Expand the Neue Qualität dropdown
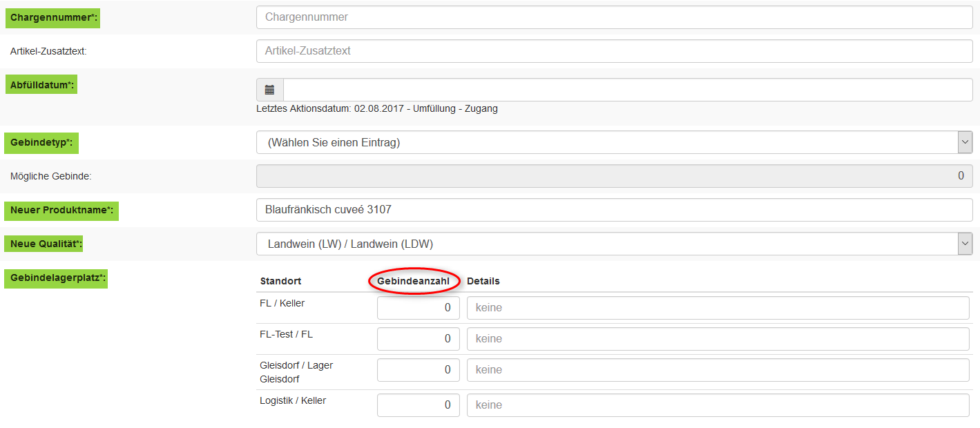The image size is (980, 428). (614, 244)
